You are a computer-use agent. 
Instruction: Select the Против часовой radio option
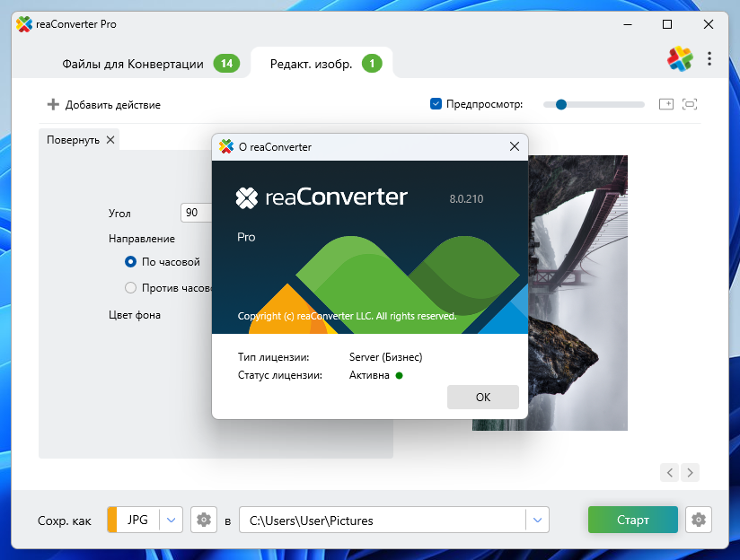coord(131,288)
